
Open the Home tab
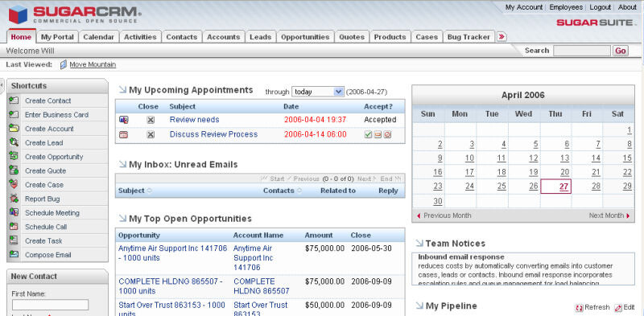pyautogui.click(x=21, y=37)
